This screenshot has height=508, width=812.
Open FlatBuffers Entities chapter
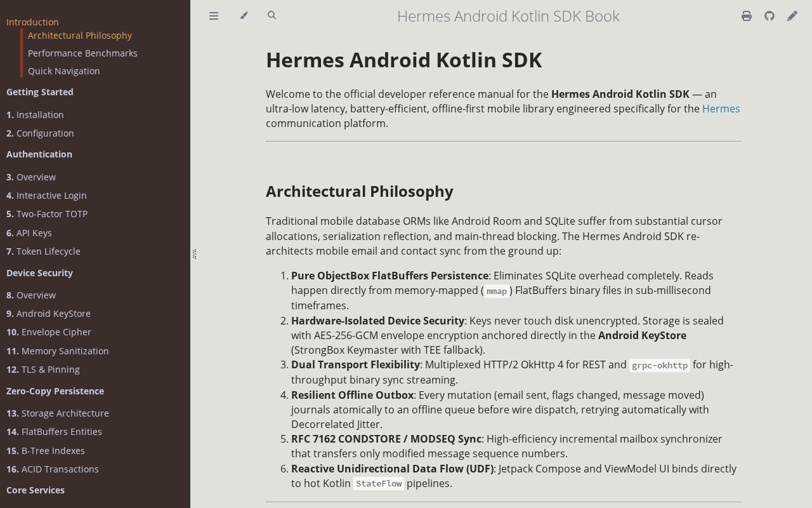click(54, 432)
